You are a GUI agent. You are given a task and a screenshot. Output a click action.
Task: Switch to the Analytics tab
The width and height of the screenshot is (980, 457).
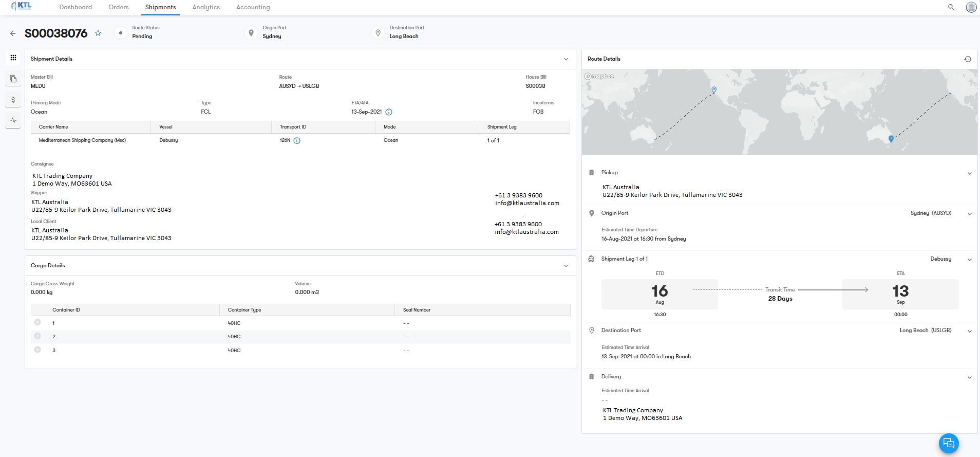206,7
